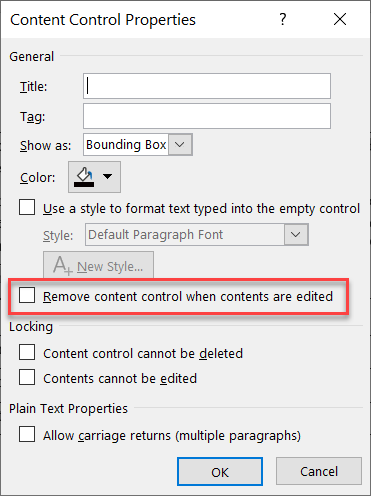Select the Bounding Box combo box text
Viewport: 371px width, 496px height.
click(126, 145)
